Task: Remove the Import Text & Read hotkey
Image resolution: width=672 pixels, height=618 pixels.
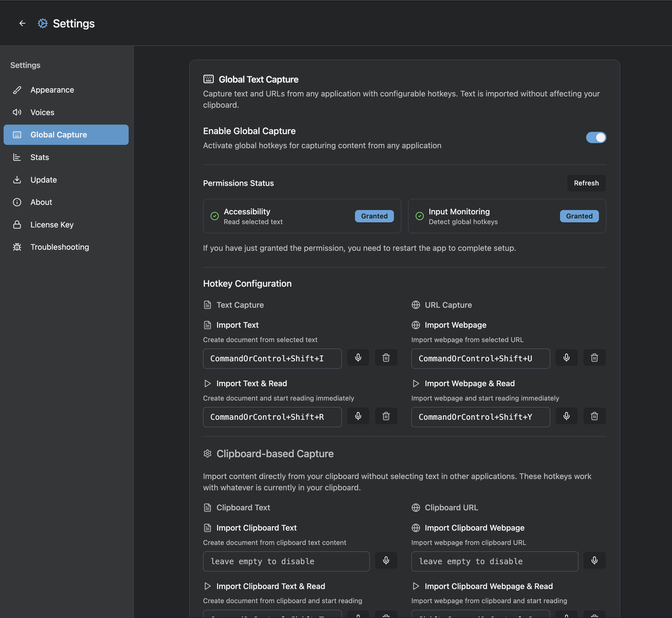Action: click(386, 416)
